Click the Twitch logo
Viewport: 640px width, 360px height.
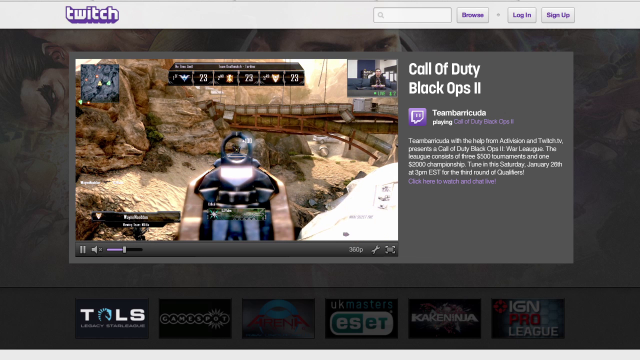(92, 15)
